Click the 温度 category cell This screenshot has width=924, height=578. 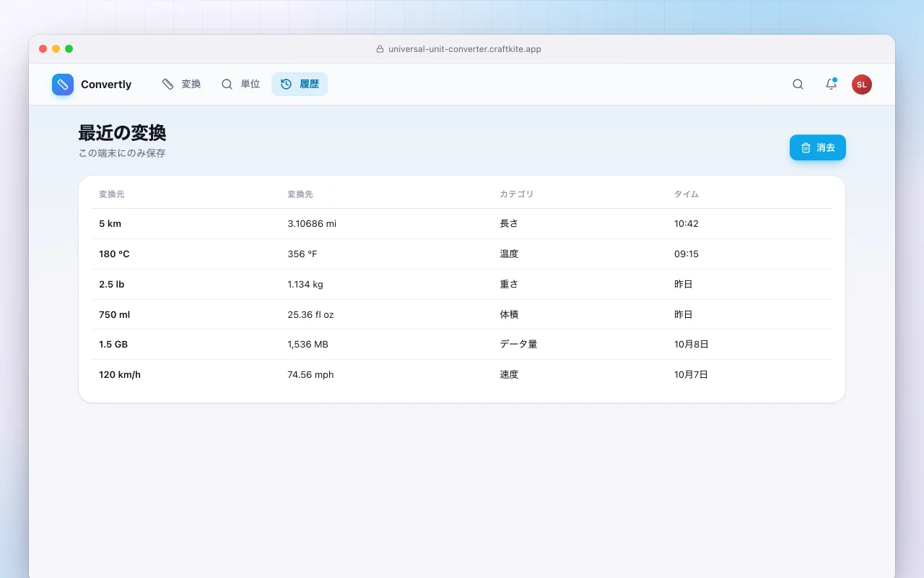[x=509, y=254]
